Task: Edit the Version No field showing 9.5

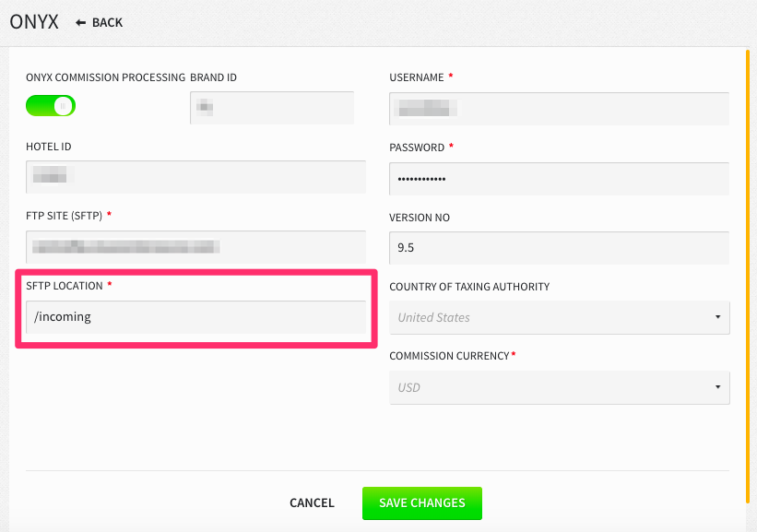Action: click(x=559, y=248)
